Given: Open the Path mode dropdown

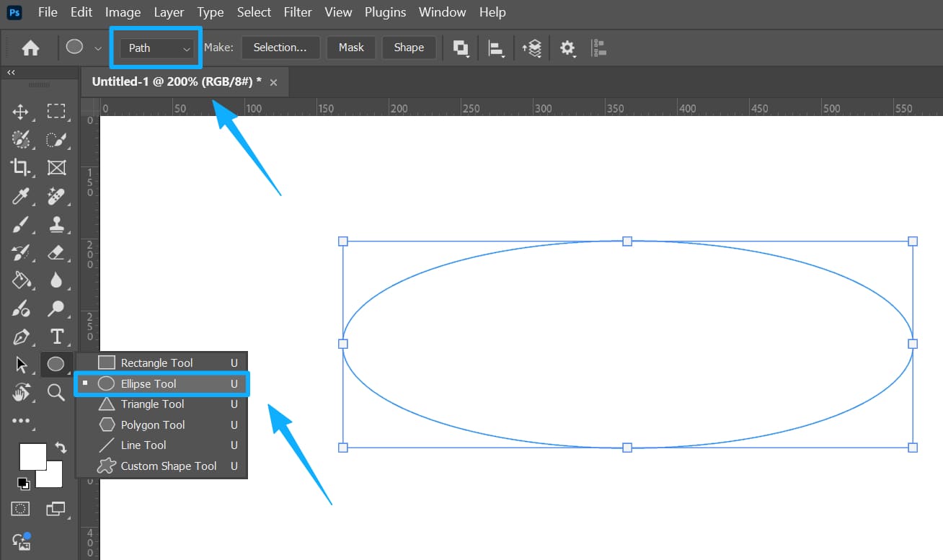Looking at the screenshot, I should (x=155, y=48).
